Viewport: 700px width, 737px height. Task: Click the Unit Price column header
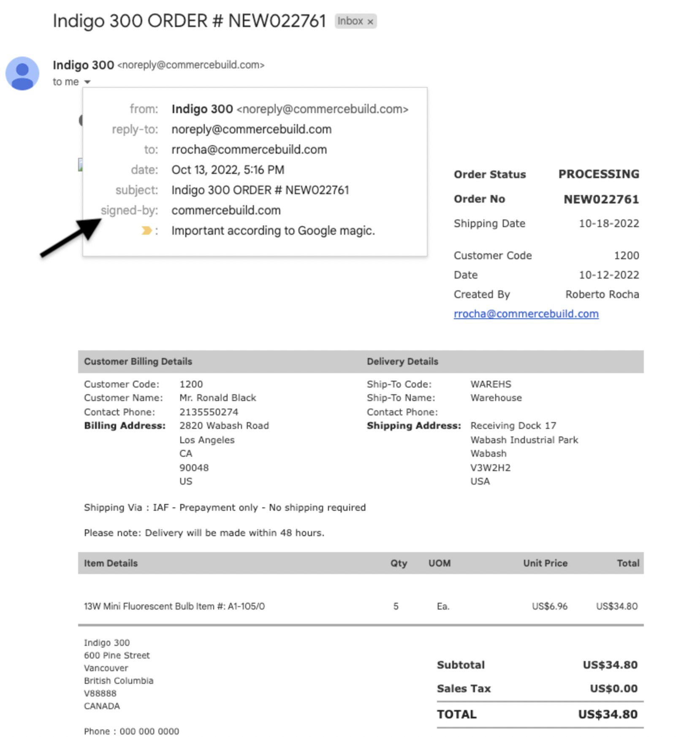pyautogui.click(x=545, y=563)
